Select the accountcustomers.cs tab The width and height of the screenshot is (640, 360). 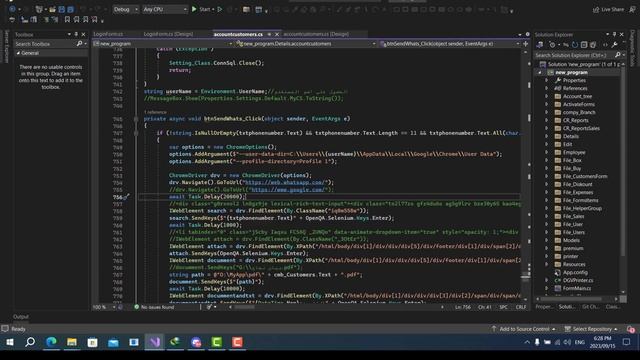click(238, 34)
